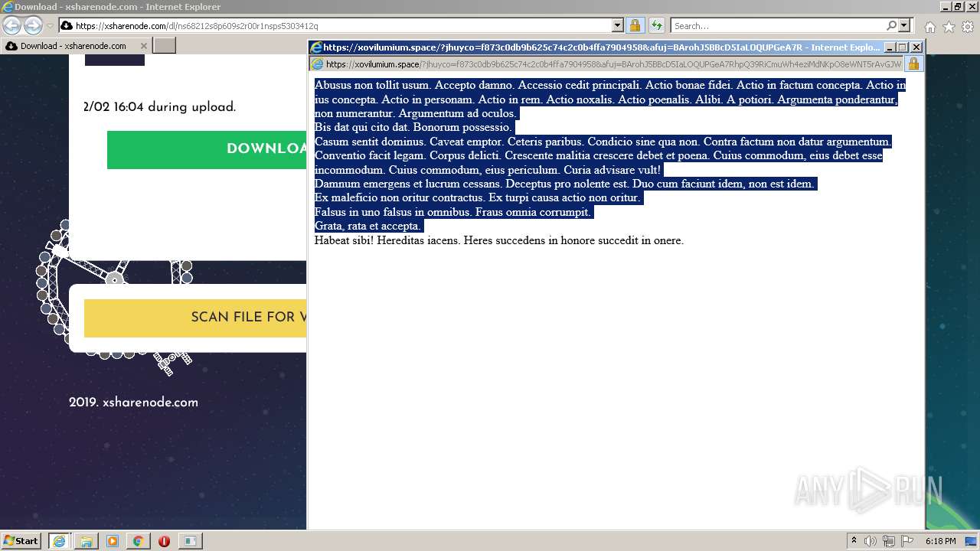Click the text 'Damnum emergens et lucrum cessans'
This screenshot has height=551, width=980.
click(x=408, y=184)
